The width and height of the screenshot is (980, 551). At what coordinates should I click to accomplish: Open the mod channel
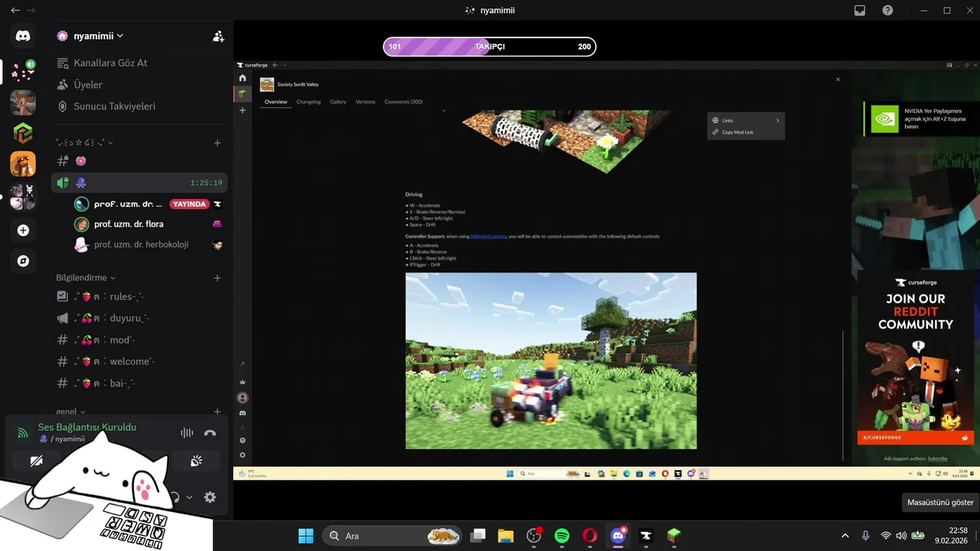click(141, 340)
